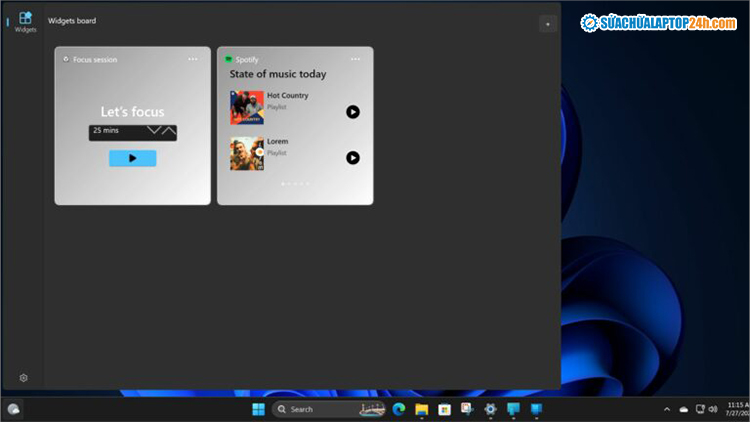The height and width of the screenshot is (422, 750).
Task: Open the Windows Start menu
Action: pyautogui.click(x=258, y=410)
